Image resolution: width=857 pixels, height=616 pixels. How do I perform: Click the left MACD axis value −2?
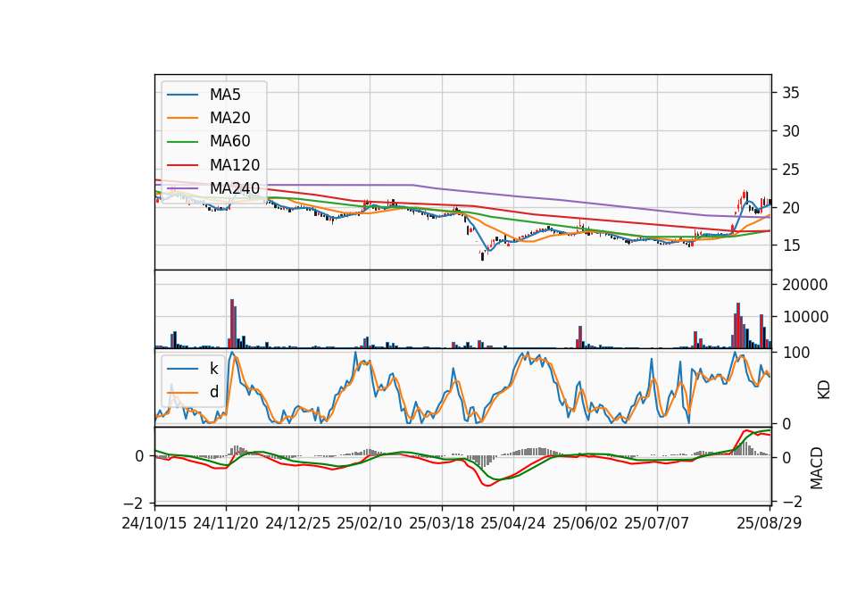134,504
